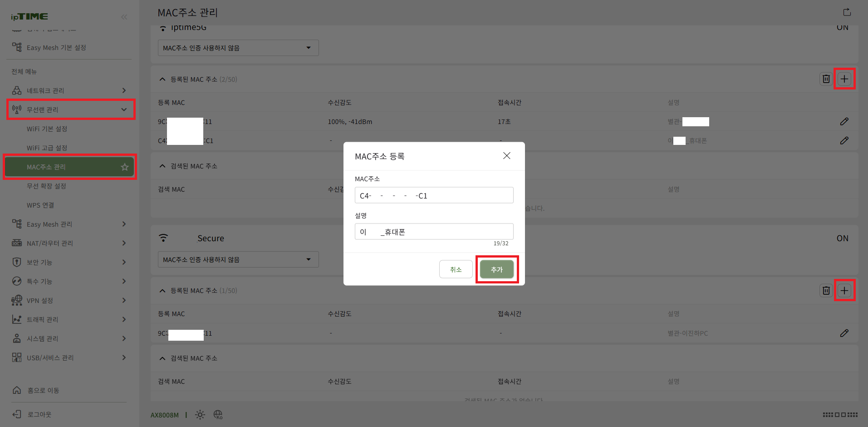Expand Easy Mesh 관리 menu

point(69,224)
